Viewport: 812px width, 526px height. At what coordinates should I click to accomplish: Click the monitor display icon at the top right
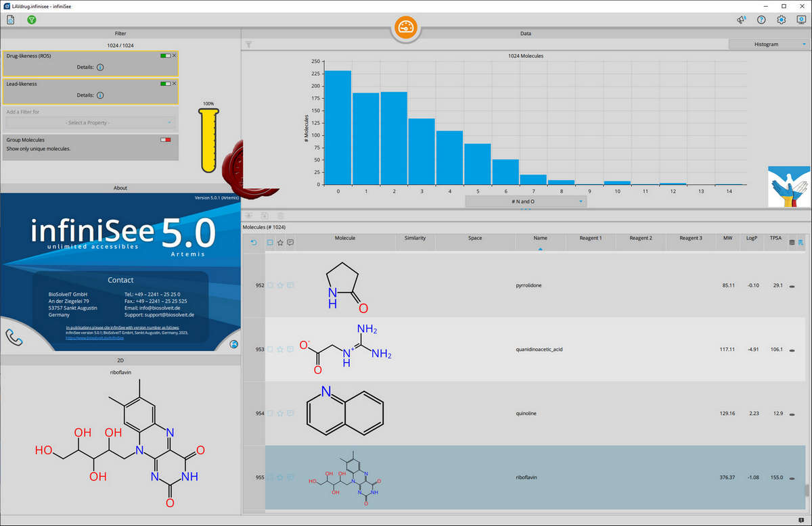801,20
